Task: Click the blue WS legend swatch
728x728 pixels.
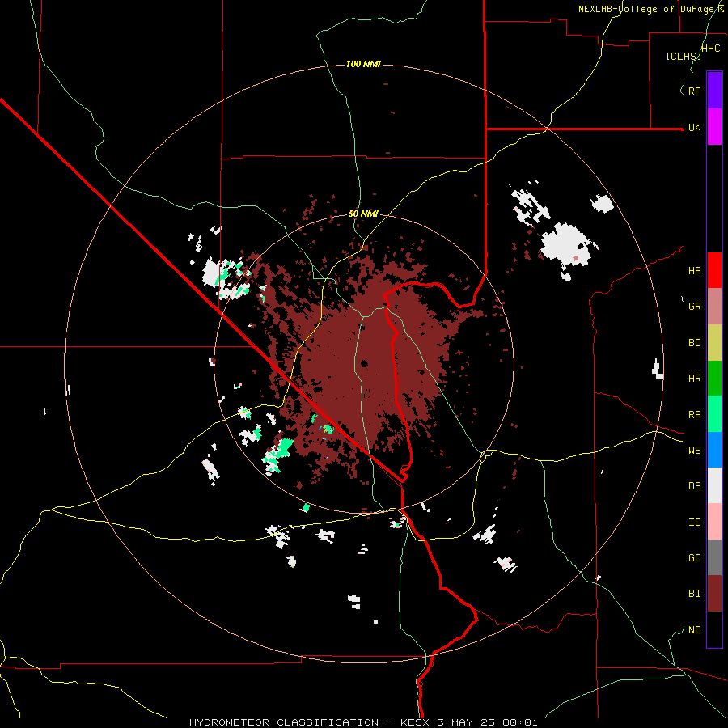Action: (x=714, y=450)
